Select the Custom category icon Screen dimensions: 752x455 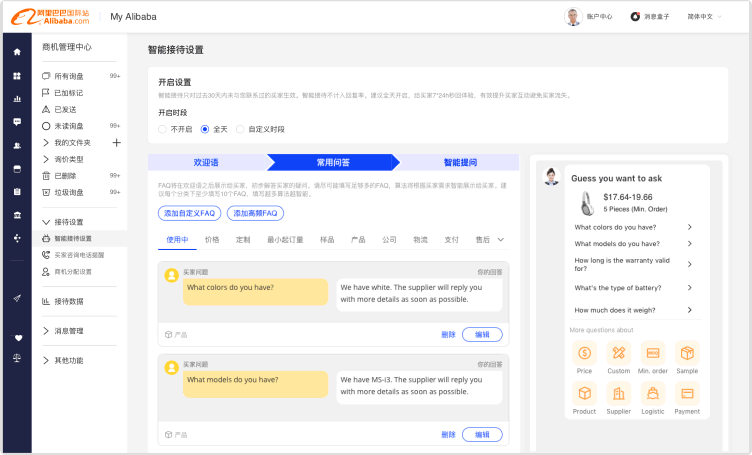click(x=619, y=353)
